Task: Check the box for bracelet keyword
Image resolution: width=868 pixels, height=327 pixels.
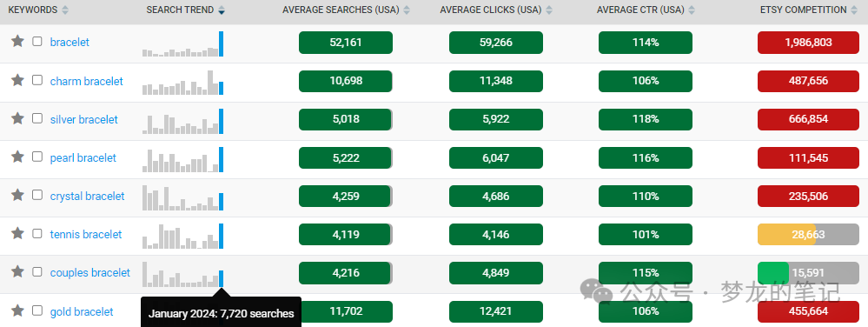Action: (x=37, y=41)
